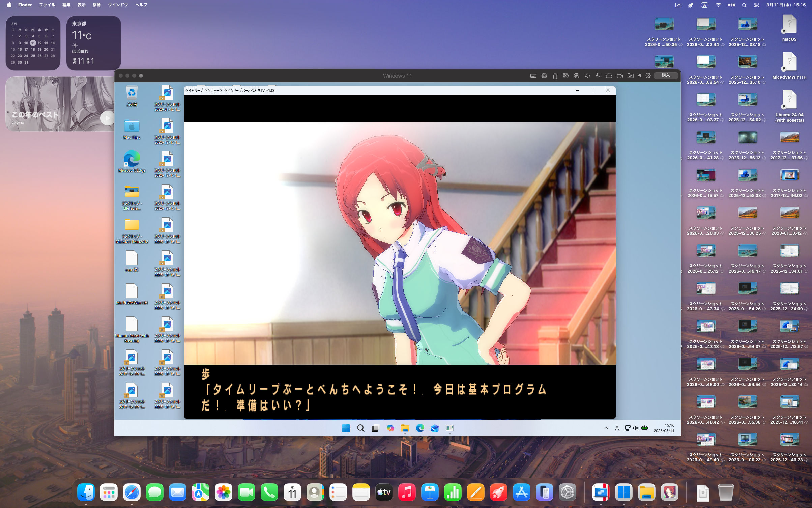Open System Settings in the Dock
812x508 pixels.
click(x=568, y=492)
